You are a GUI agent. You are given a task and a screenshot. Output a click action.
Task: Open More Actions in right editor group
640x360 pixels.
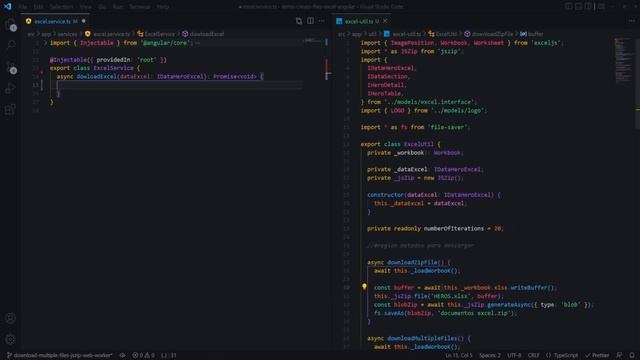[x=632, y=21]
